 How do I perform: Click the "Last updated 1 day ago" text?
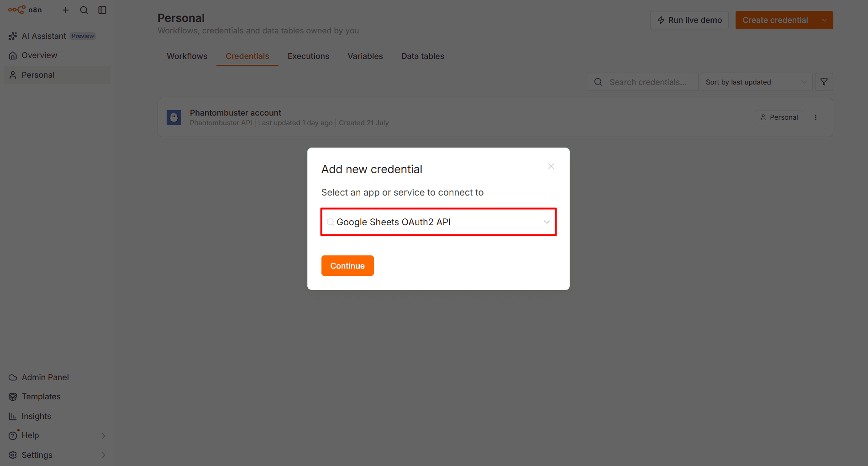[295, 123]
